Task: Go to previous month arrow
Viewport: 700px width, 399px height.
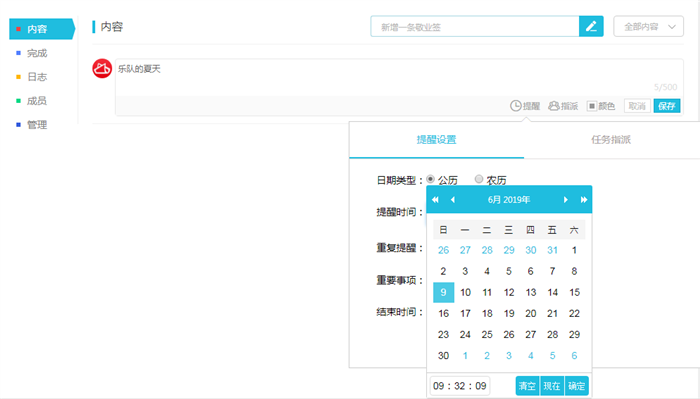Action: click(453, 200)
